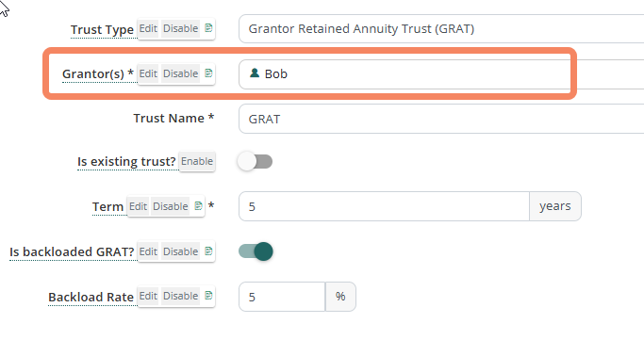
Task: Click Disable for Is backloaded GRAT
Action: 181,251
